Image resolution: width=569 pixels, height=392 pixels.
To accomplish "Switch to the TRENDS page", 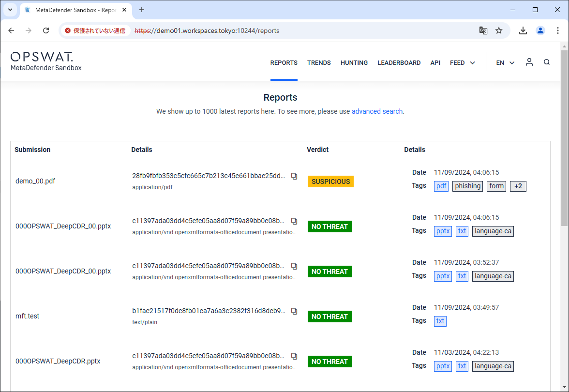I will pyautogui.click(x=319, y=62).
